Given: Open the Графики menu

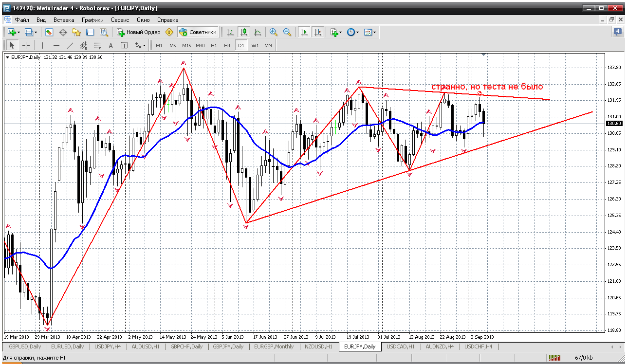Looking at the screenshot, I should pyautogui.click(x=92, y=20).
